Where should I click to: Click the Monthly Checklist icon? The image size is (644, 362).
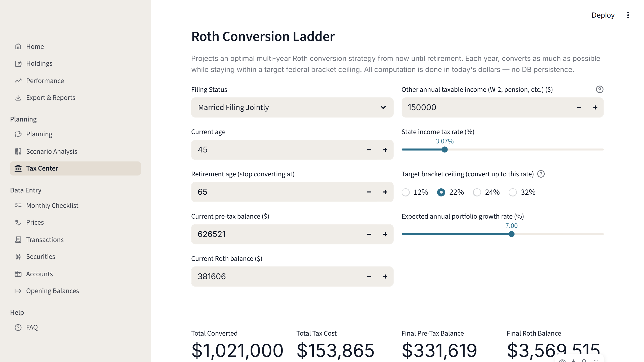point(18,205)
